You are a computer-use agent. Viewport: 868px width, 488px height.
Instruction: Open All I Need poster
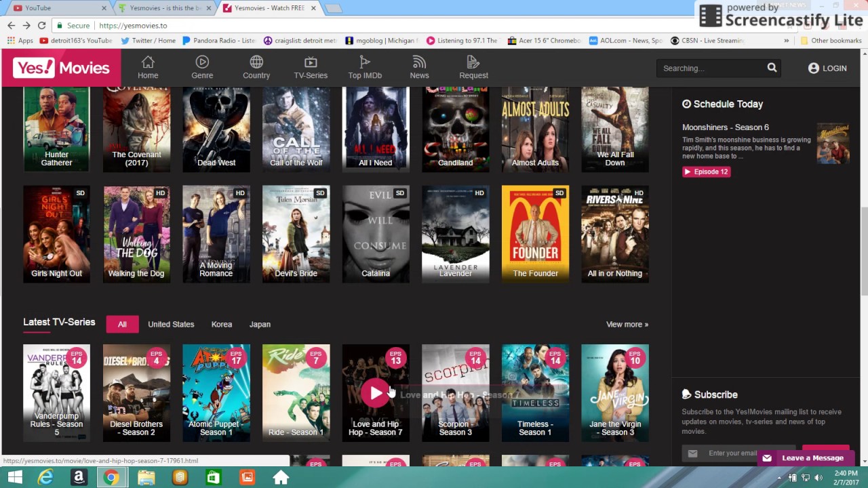coord(376,129)
